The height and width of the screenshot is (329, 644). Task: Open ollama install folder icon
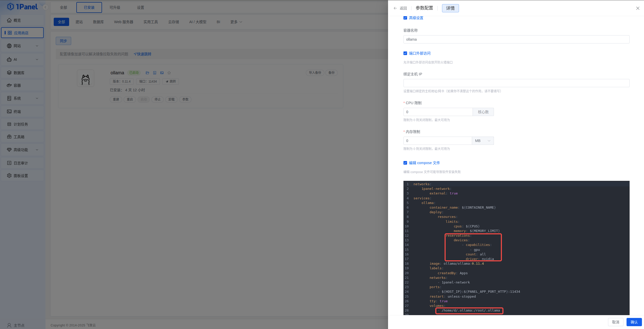148,73
